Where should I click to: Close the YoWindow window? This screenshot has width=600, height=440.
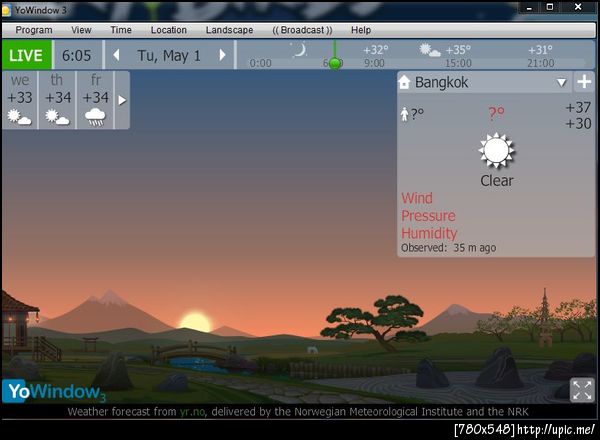pyautogui.click(x=578, y=7)
